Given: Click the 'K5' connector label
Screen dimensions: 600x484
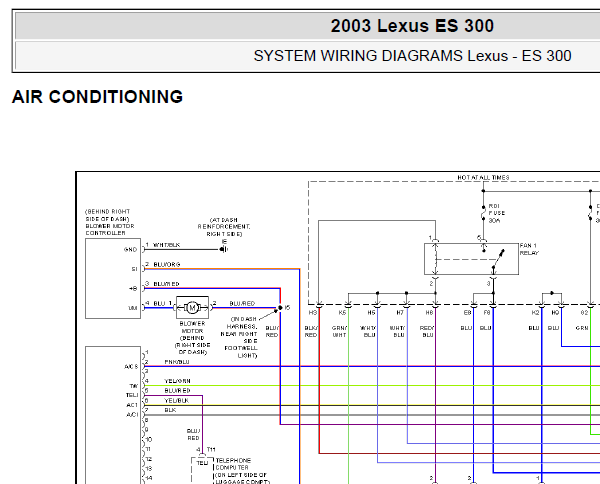Looking at the screenshot, I should [342, 313].
